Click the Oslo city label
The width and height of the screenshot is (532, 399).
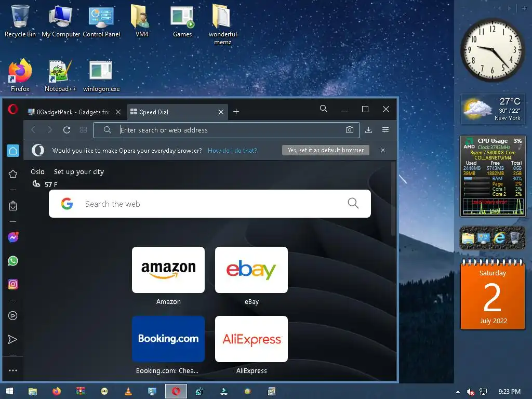click(x=37, y=171)
